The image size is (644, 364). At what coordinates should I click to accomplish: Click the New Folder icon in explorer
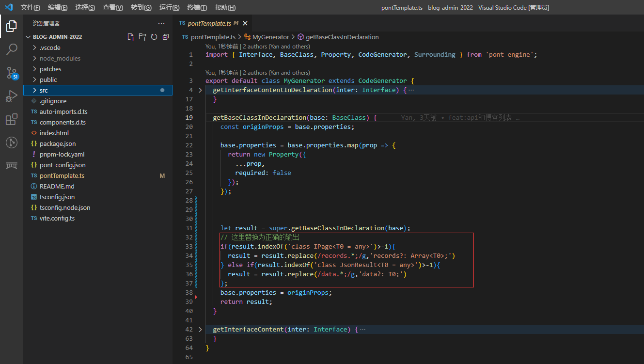(142, 37)
